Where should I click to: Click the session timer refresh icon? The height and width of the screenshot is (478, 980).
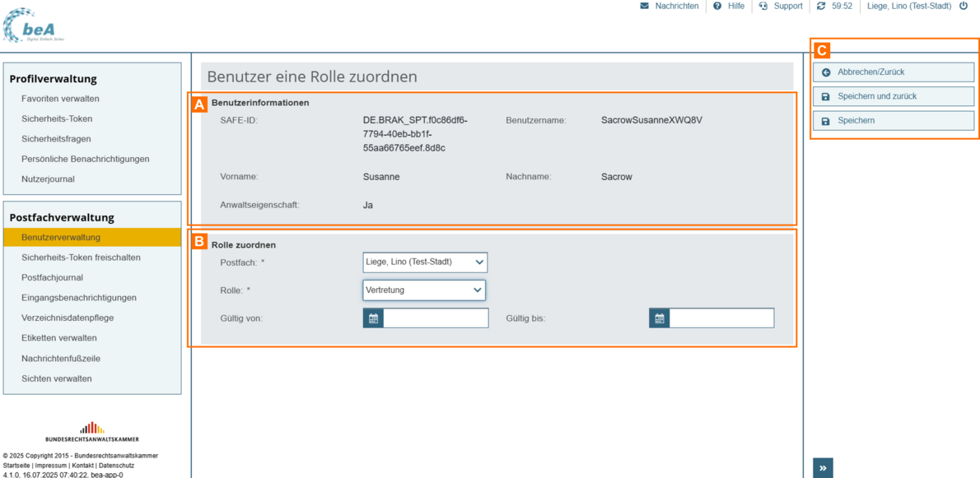click(x=821, y=6)
